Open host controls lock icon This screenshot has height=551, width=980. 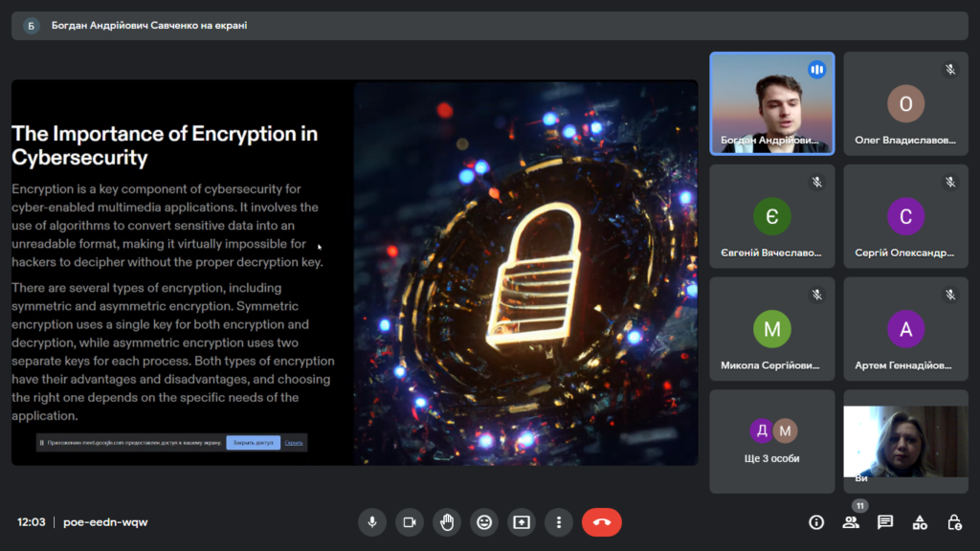[x=954, y=522]
